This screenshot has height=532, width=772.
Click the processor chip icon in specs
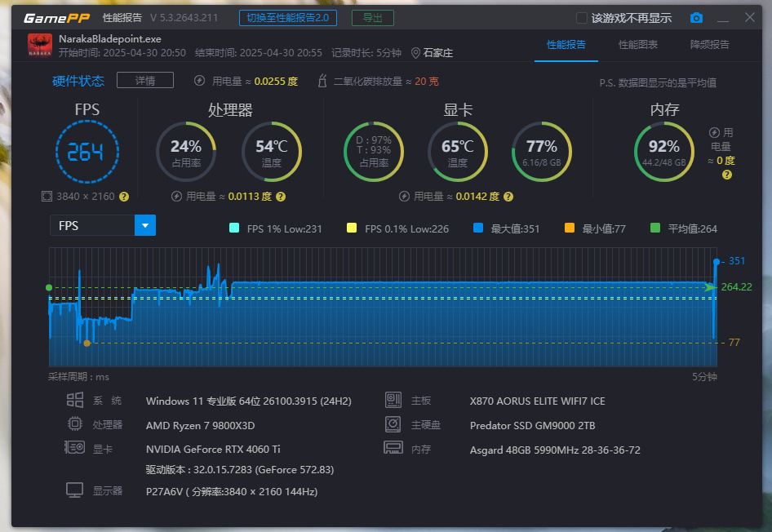point(75,423)
